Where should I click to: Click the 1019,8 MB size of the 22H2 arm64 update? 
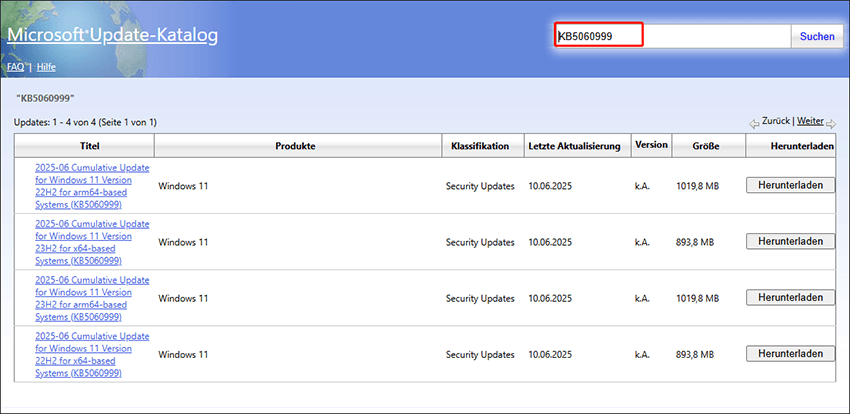pyautogui.click(x=698, y=186)
